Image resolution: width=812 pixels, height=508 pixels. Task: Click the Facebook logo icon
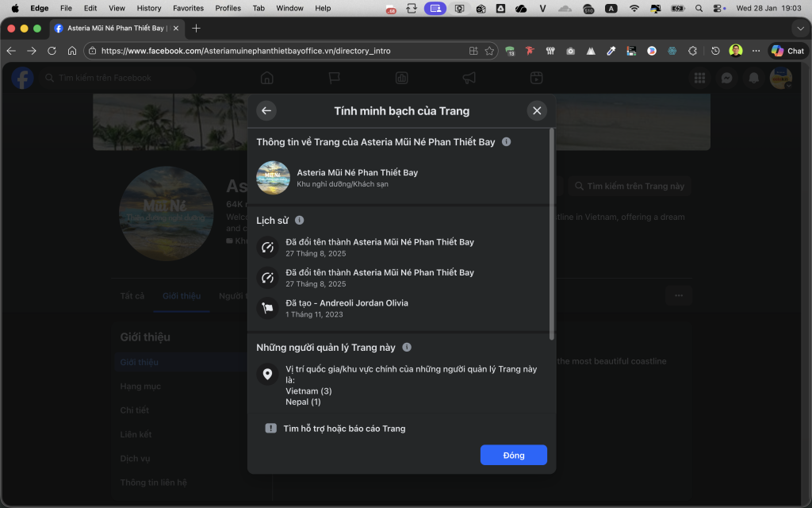coord(22,78)
